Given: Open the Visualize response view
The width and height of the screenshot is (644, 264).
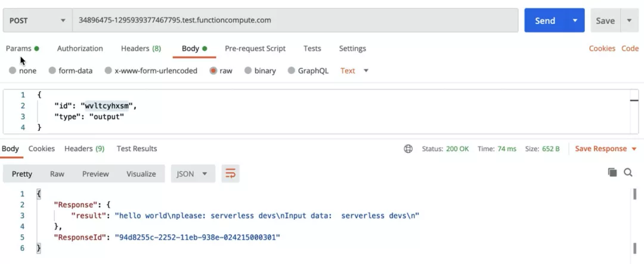Looking at the screenshot, I should coord(141,174).
